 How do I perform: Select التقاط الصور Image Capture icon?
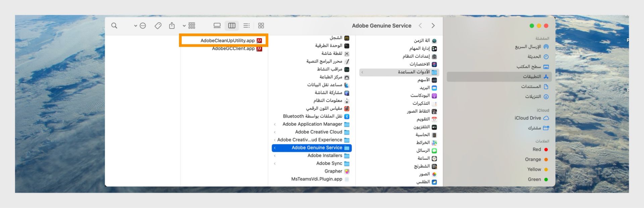[434, 112]
